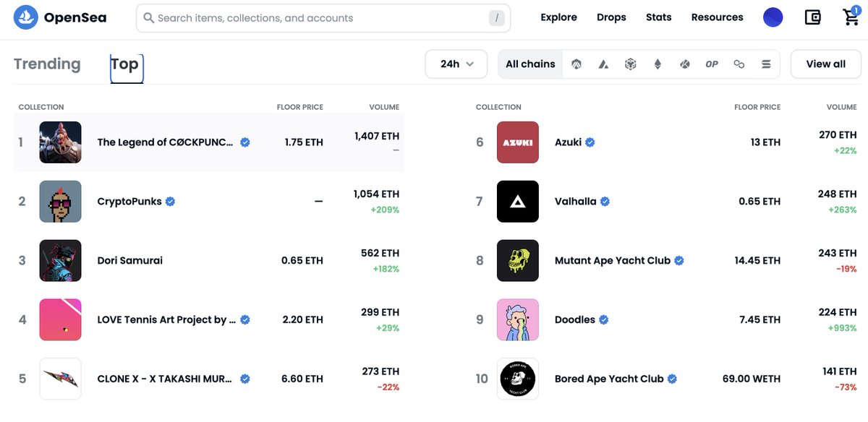Click the slash shortcut key badge
The width and height of the screenshot is (868, 422).
click(x=496, y=18)
